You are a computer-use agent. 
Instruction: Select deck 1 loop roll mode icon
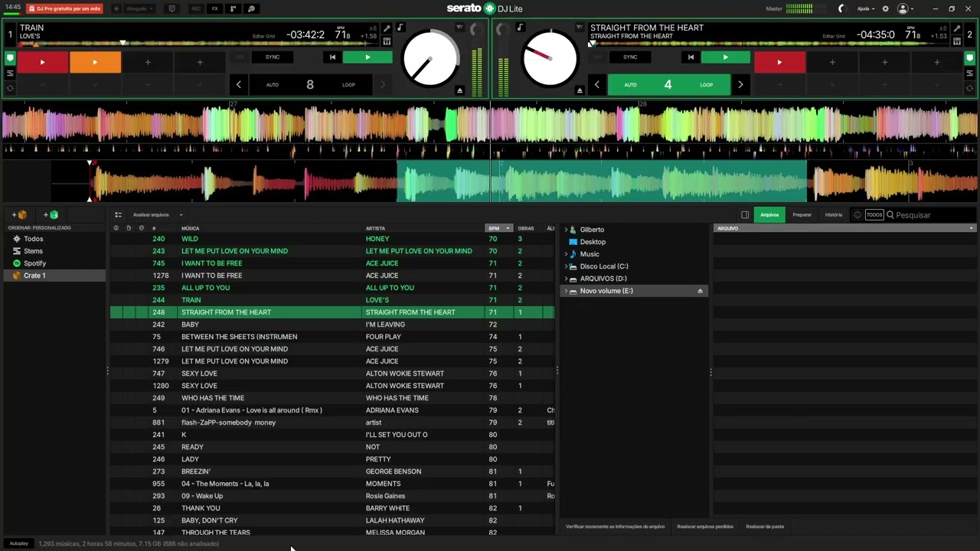click(x=10, y=88)
